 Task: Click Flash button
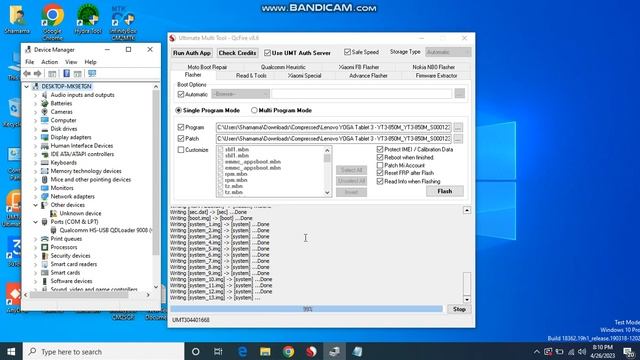click(444, 191)
